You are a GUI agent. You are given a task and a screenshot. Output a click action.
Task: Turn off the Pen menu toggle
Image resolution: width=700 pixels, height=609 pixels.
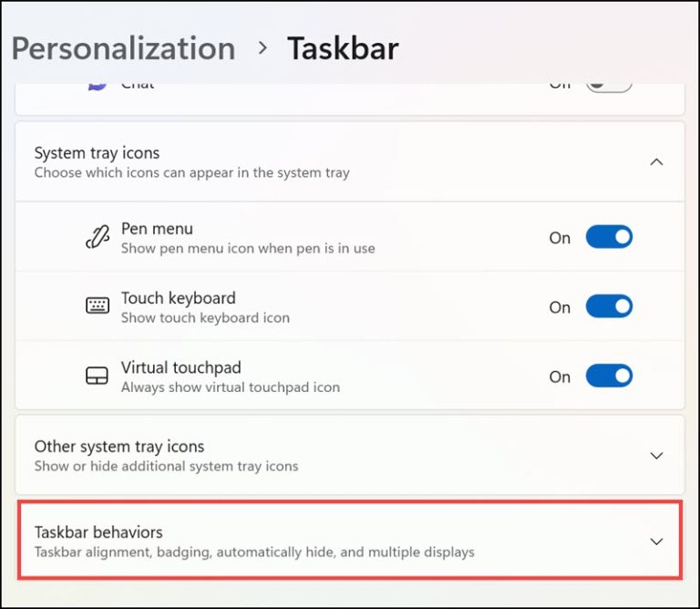tap(608, 237)
